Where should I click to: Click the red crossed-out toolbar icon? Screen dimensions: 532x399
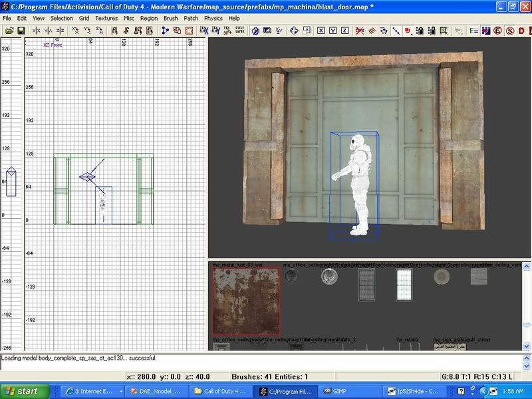coord(360,31)
